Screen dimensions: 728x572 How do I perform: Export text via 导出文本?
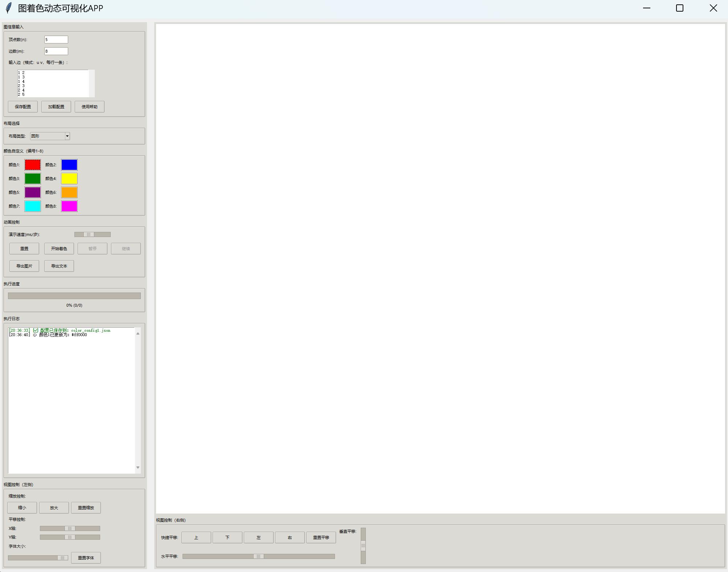[59, 266]
